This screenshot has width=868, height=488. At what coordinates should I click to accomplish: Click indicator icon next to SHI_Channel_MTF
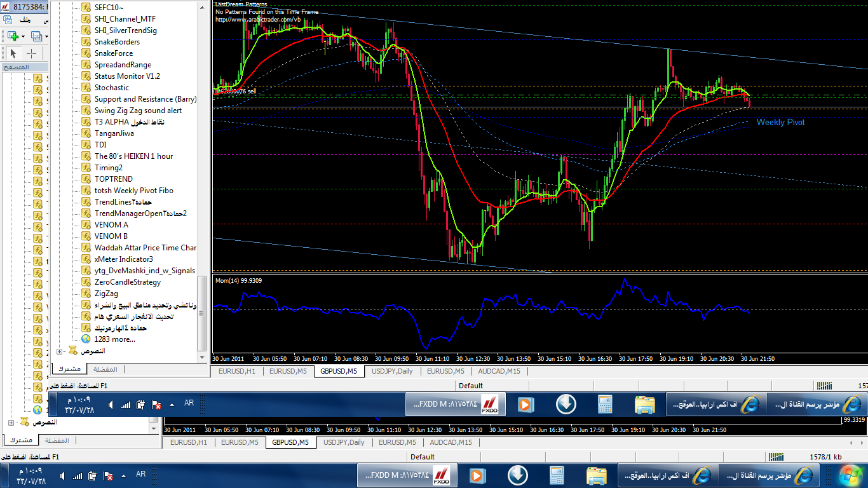pyautogui.click(x=86, y=19)
